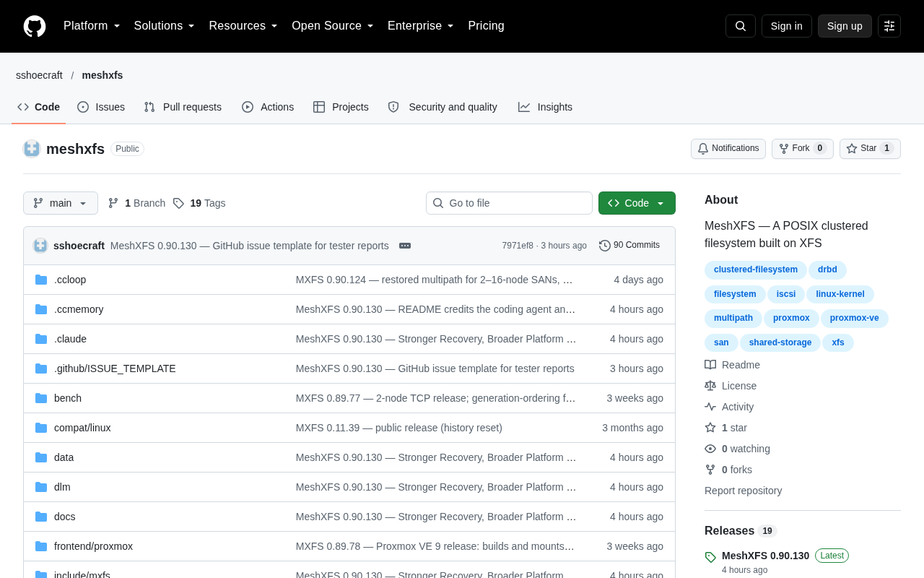The image size is (924, 578).
Task: Open the Report repository link
Action: 743,491
